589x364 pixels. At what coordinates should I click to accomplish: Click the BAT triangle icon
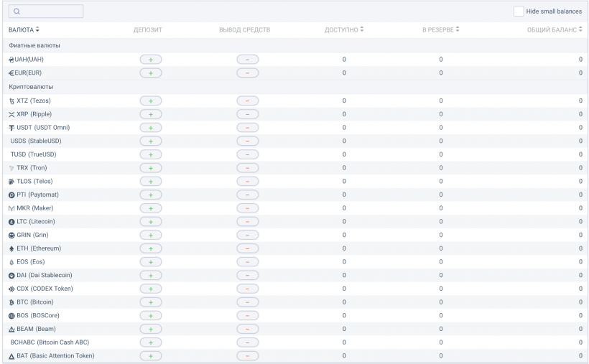point(11,356)
